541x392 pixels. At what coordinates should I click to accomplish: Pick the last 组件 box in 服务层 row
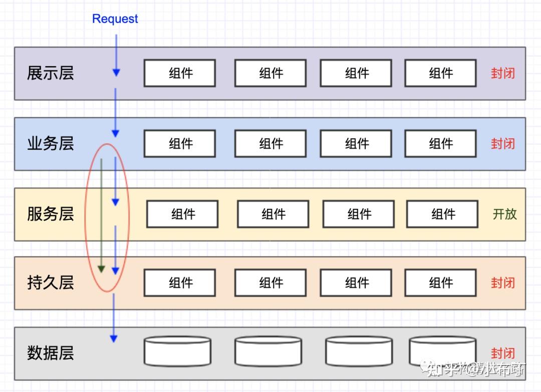[x=442, y=214]
